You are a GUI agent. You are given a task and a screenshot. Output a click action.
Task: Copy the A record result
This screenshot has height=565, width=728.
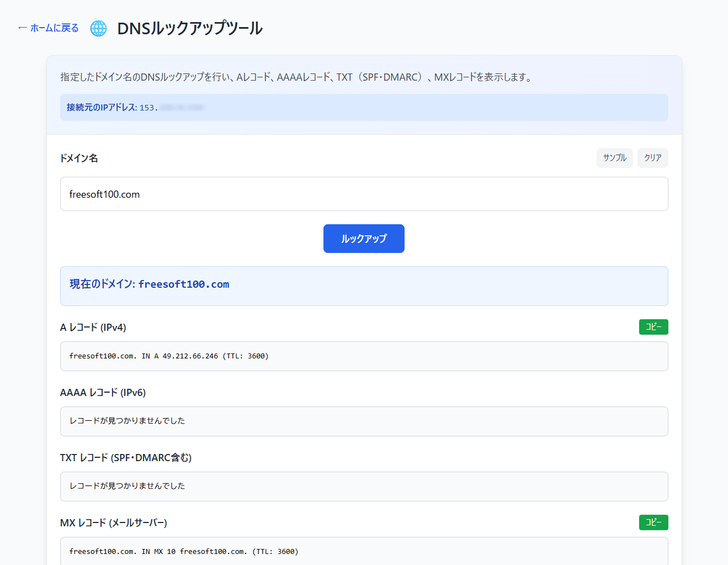tap(653, 327)
